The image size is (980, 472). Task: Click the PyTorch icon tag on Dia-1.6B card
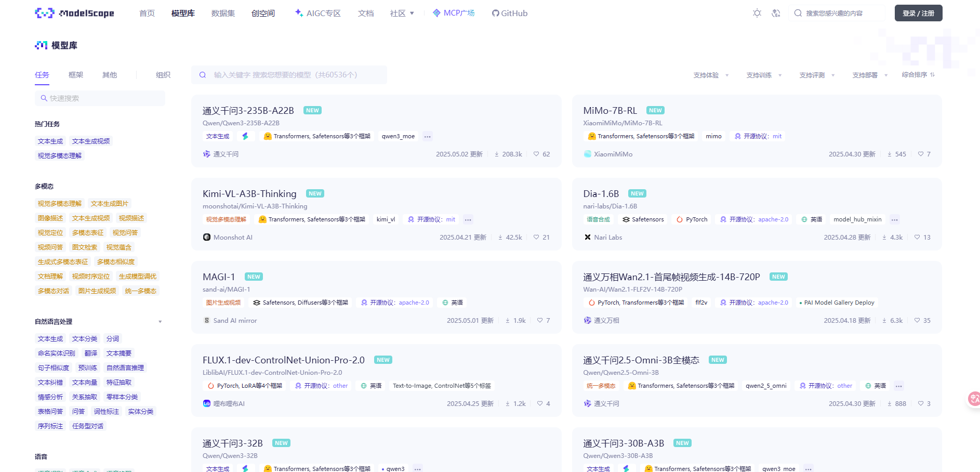(x=692, y=219)
